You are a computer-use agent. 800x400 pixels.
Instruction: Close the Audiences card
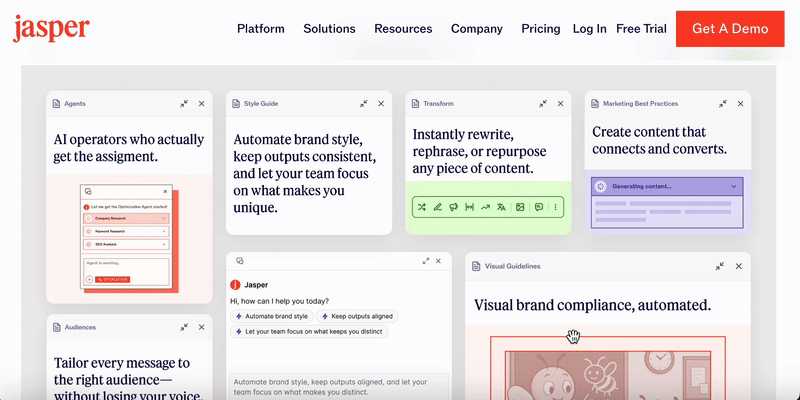pos(202,328)
